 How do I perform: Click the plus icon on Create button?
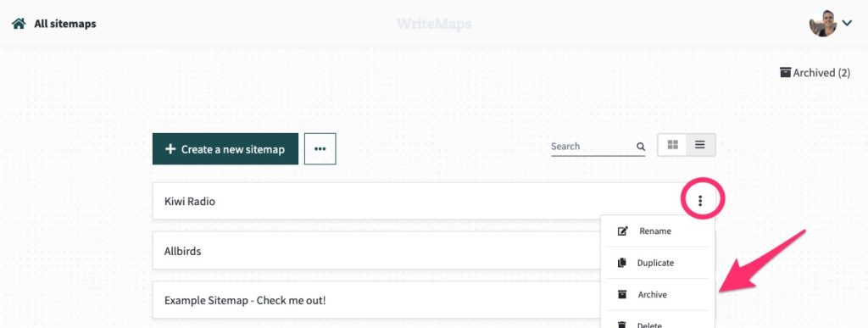pyautogui.click(x=170, y=149)
